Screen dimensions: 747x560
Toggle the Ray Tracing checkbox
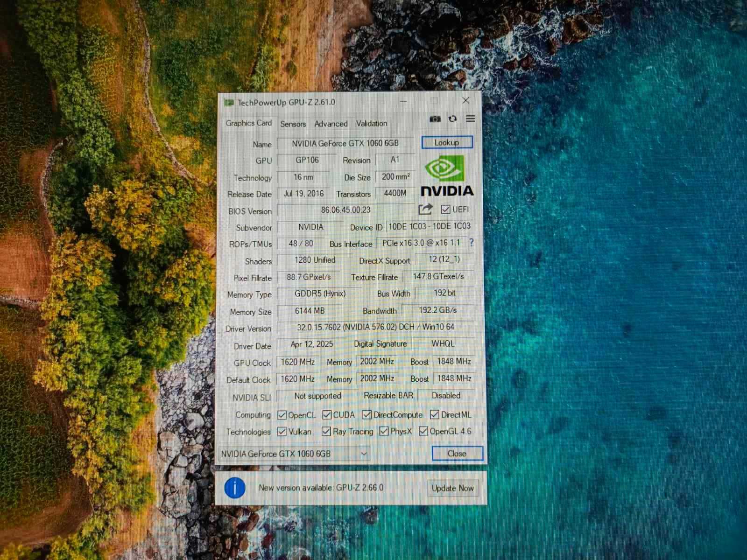[x=326, y=431]
